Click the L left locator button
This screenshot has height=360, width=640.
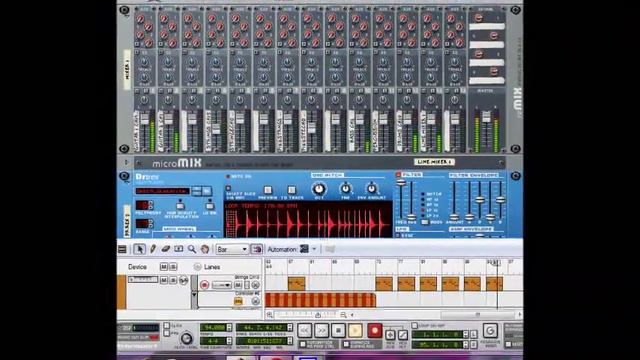click(473, 334)
